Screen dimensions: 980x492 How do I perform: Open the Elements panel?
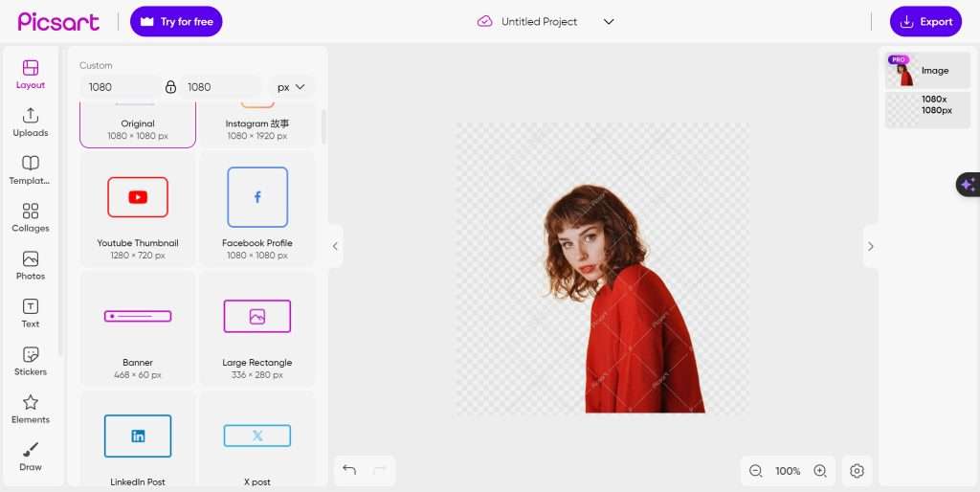coord(30,409)
